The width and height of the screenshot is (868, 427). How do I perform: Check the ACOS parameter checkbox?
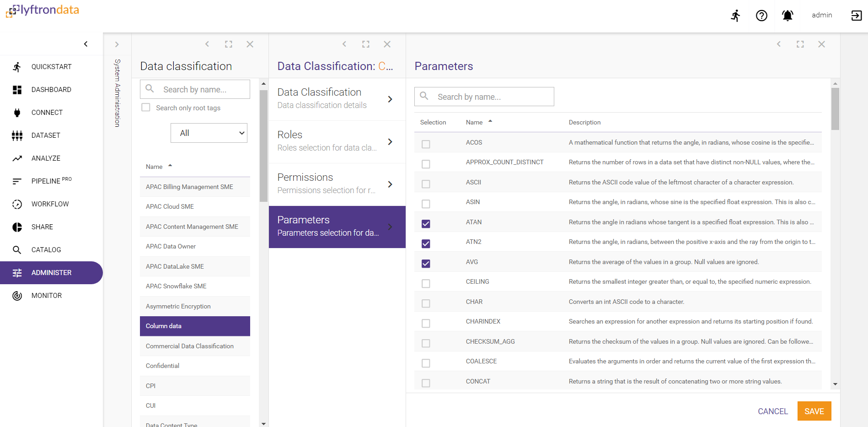426,144
